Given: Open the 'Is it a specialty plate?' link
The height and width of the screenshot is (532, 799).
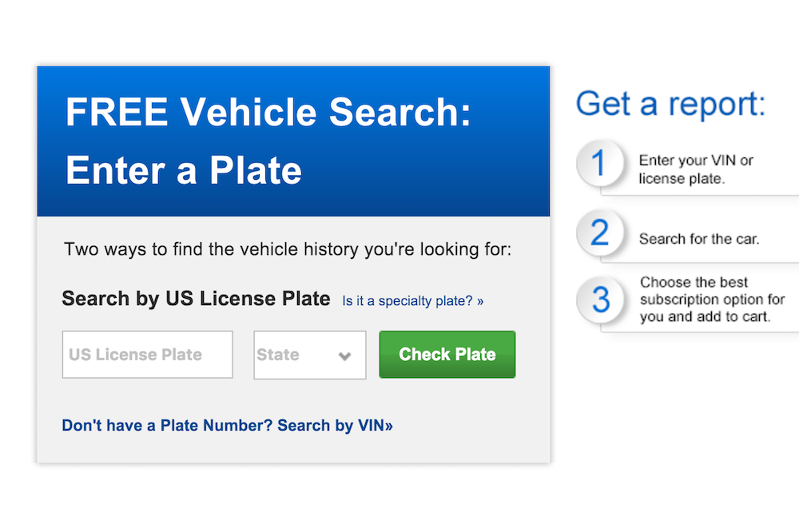Looking at the screenshot, I should click(408, 301).
